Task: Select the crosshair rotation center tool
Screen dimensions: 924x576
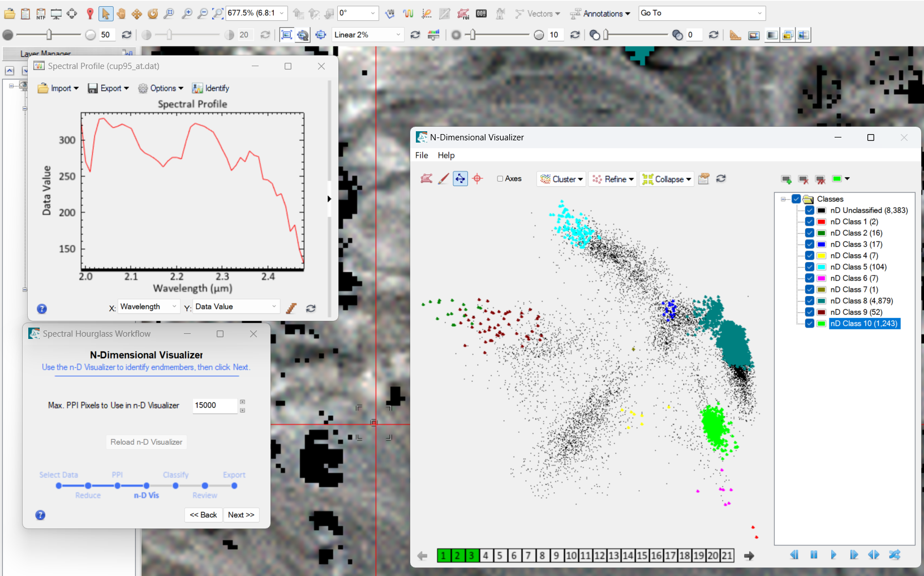Action: click(x=478, y=178)
